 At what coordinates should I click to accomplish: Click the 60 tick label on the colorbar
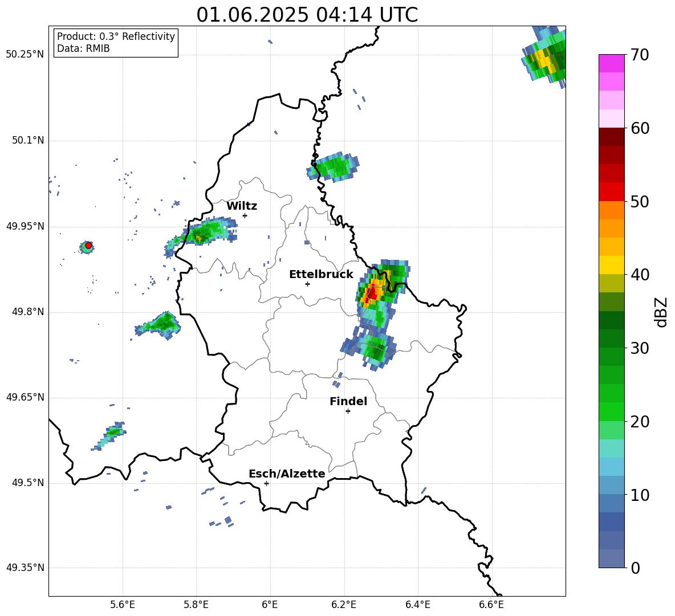[x=639, y=128]
